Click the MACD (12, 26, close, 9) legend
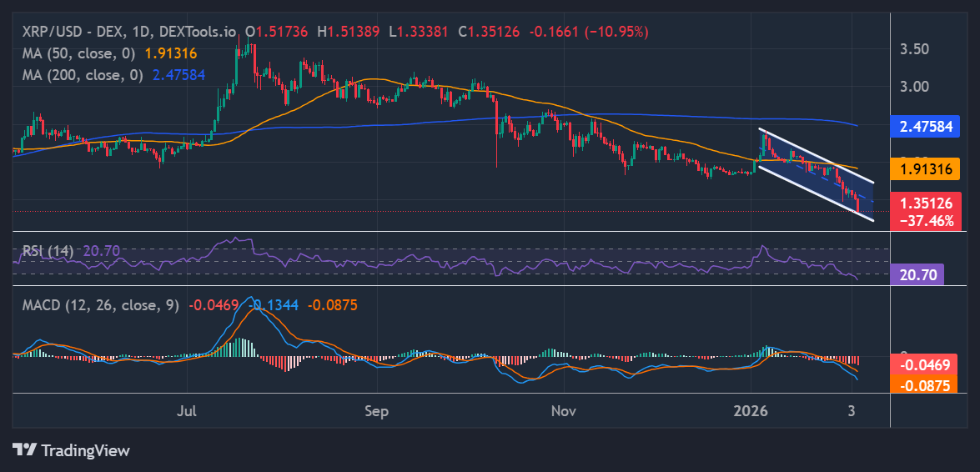This screenshot has width=980, height=472. [x=100, y=305]
